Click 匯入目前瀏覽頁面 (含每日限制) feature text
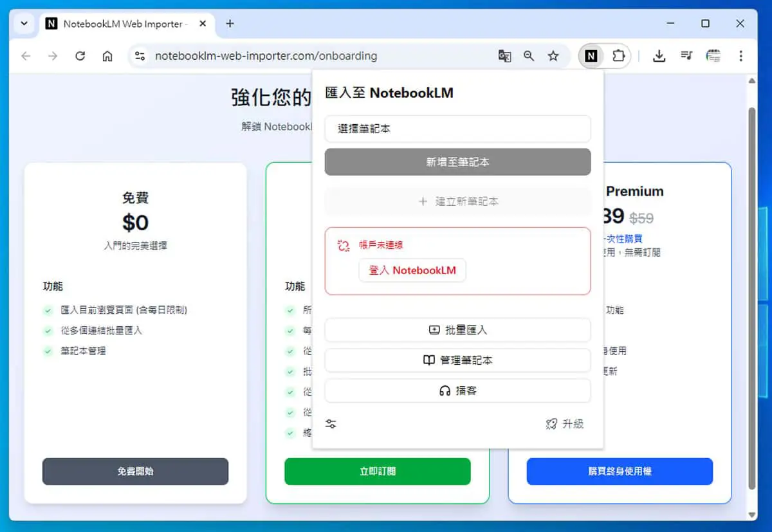 [x=124, y=310]
